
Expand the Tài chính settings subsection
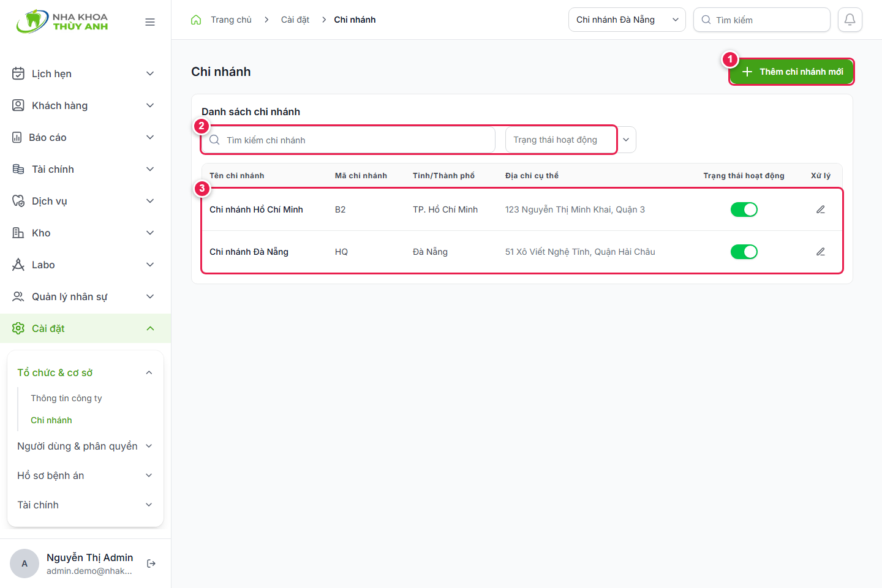85,505
